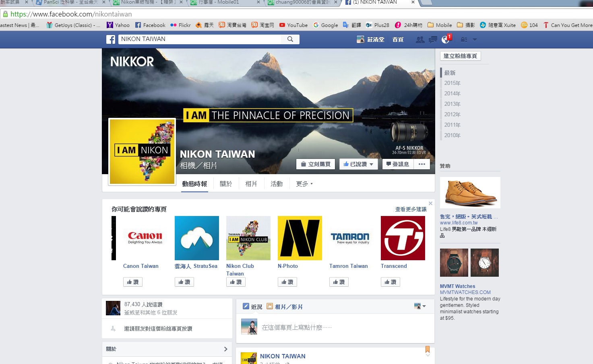
Task: Select 近況 status composer tab
Action: click(x=252, y=306)
